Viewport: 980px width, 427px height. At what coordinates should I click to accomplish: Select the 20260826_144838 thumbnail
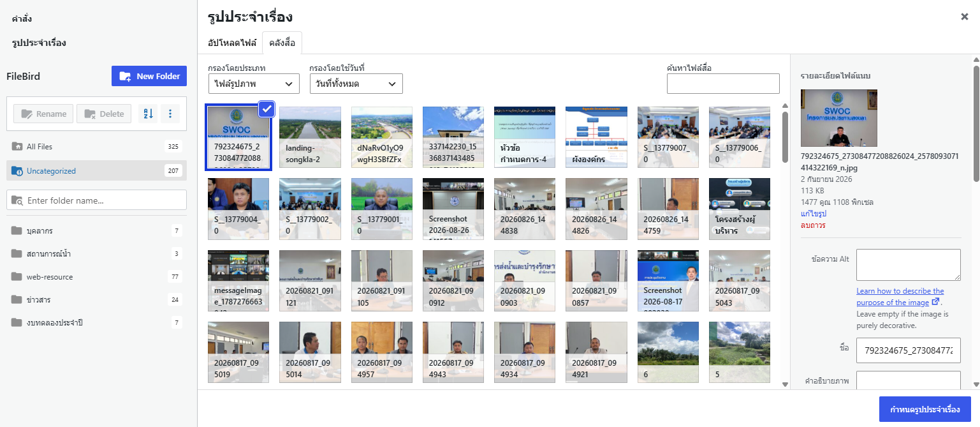coord(525,209)
